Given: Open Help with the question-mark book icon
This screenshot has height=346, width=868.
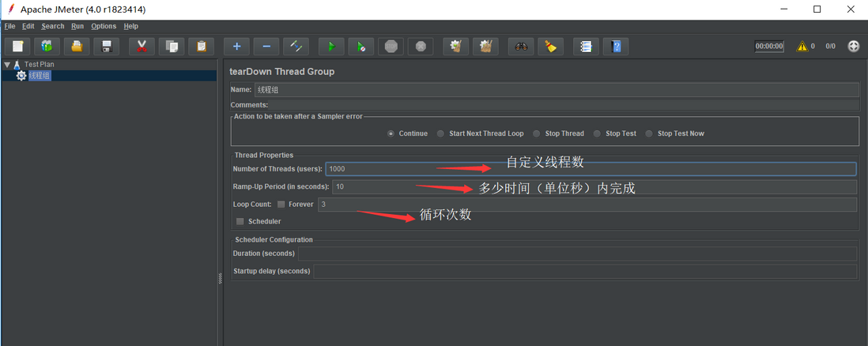Looking at the screenshot, I should 616,47.
